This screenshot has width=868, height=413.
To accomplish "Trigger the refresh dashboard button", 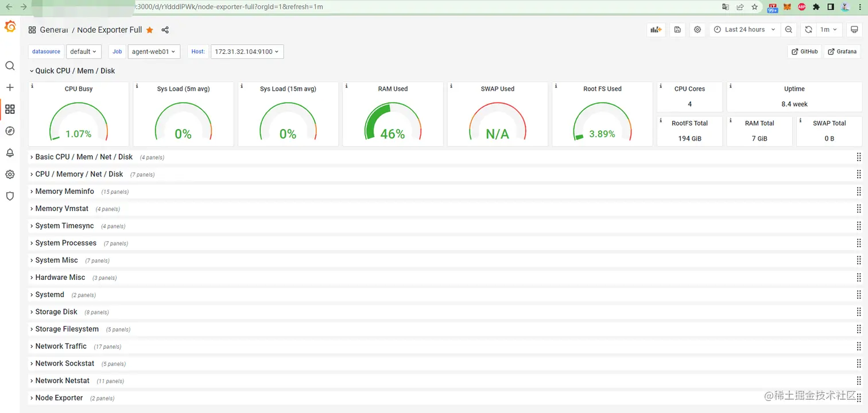I will 808,29.
